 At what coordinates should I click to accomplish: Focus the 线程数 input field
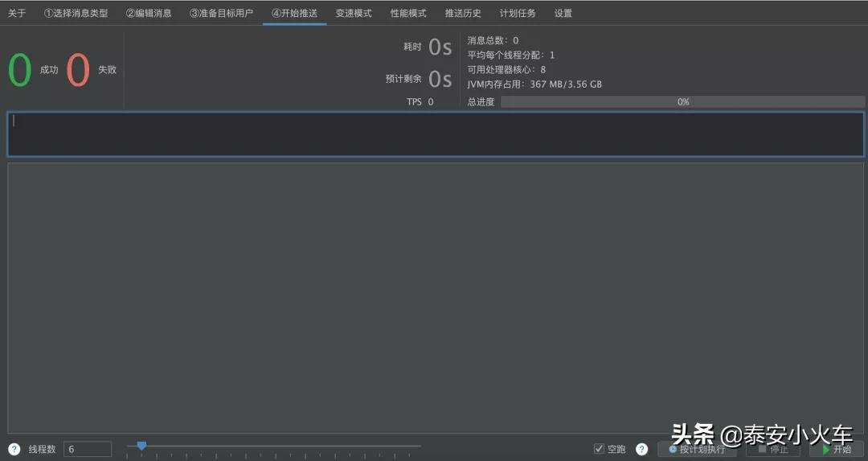tap(88, 449)
